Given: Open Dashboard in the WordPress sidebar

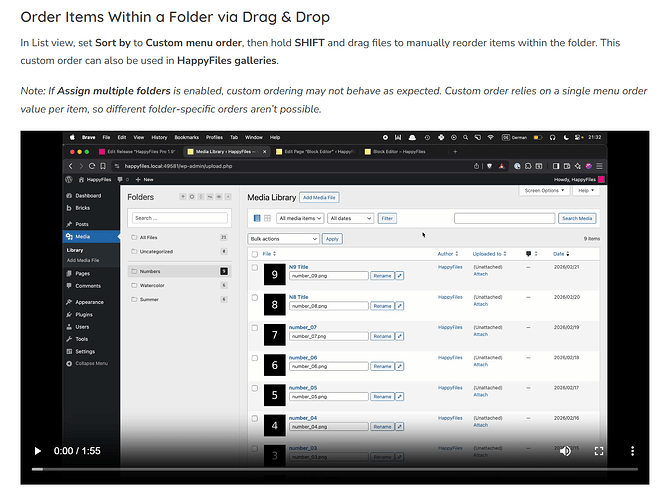Looking at the screenshot, I should click(88, 196).
